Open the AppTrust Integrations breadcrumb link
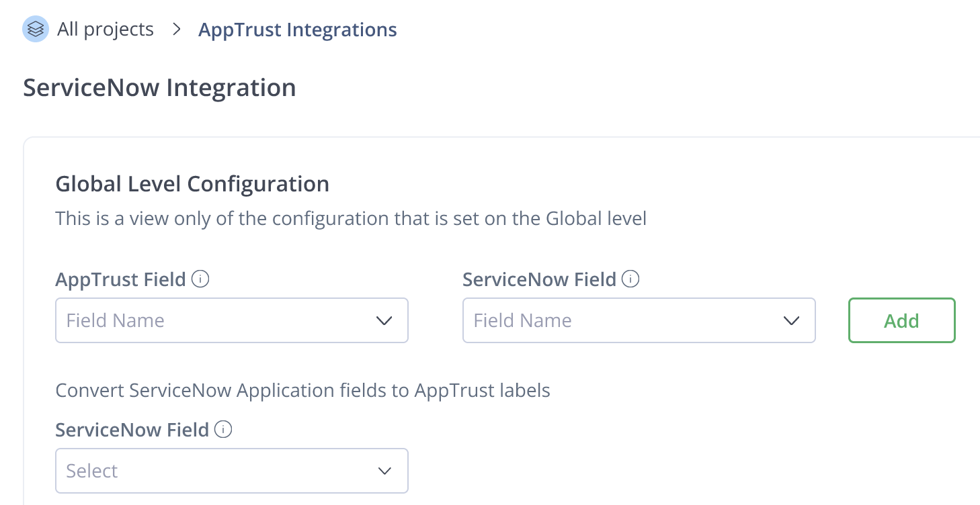This screenshot has height=505, width=980. click(x=297, y=30)
